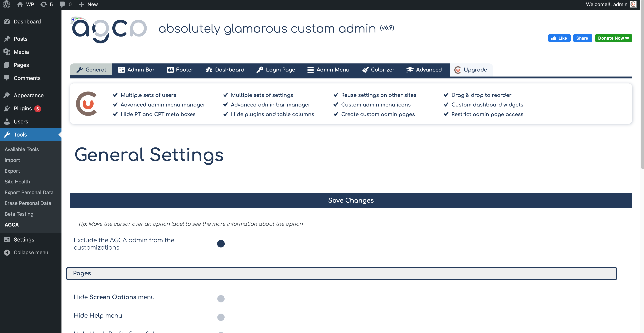
Task: Click the Users person icon in sidebar
Action: pyautogui.click(x=7, y=121)
